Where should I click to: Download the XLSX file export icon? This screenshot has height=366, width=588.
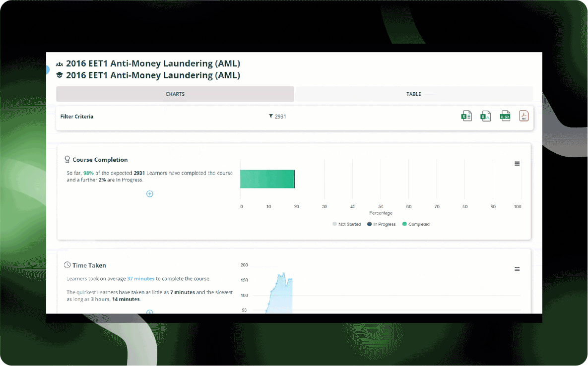pos(505,117)
